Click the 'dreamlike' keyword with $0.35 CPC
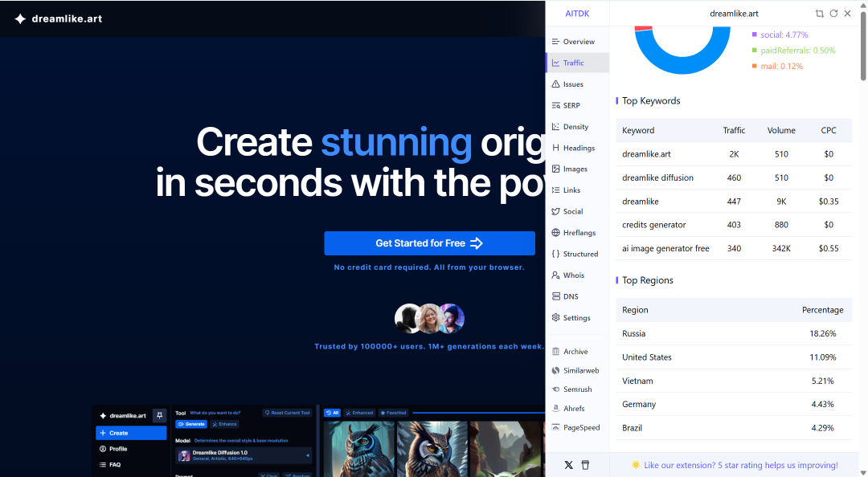This screenshot has height=477, width=868. pyautogui.click(x=641, y=202)
